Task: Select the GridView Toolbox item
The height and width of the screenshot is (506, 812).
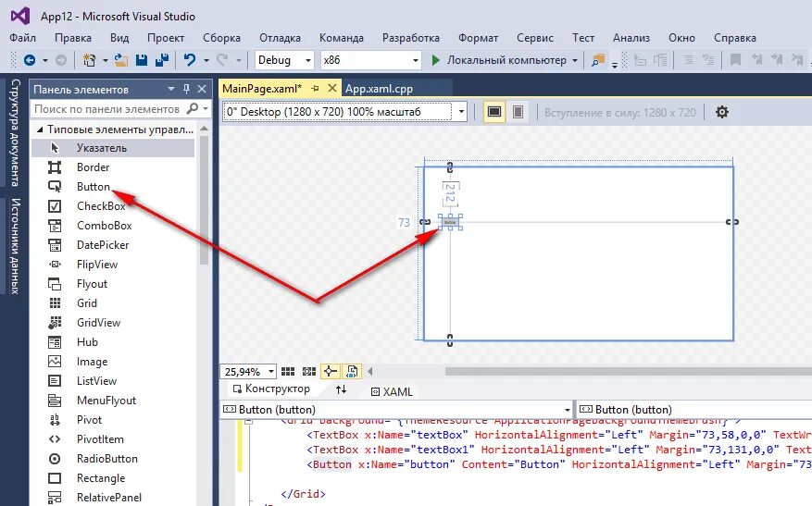Action: 113,323
